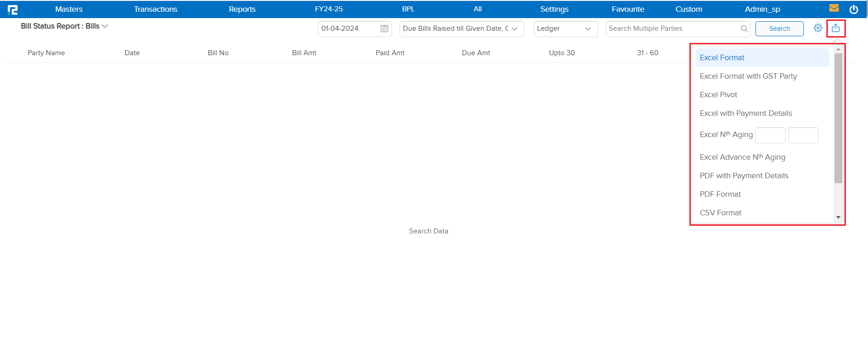Expand the Bill Status Report Bills dropdown

click(105, 26)
